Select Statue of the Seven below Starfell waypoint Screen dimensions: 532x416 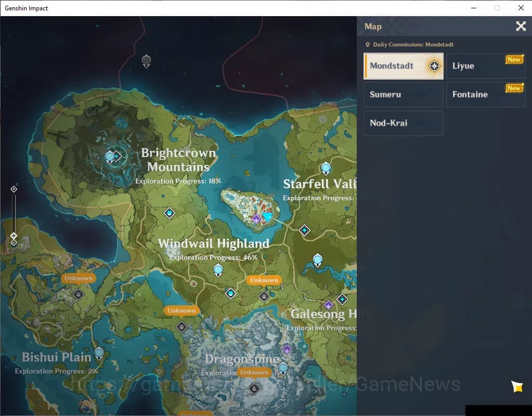[318, 261]
